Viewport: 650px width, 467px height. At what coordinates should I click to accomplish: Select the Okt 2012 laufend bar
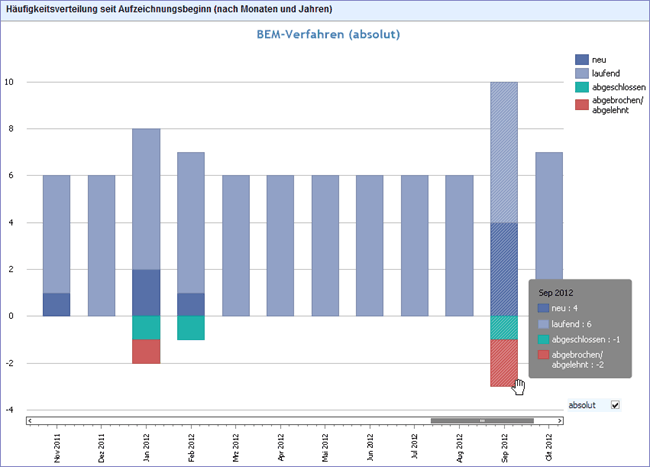click(549, 215)
